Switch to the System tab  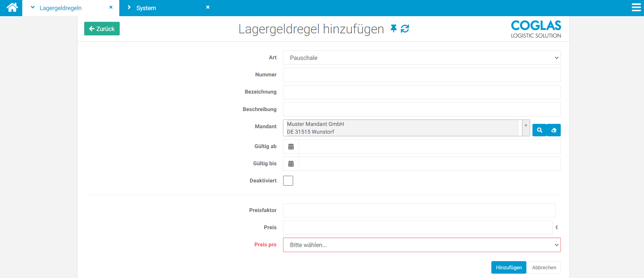click(146, 8)
